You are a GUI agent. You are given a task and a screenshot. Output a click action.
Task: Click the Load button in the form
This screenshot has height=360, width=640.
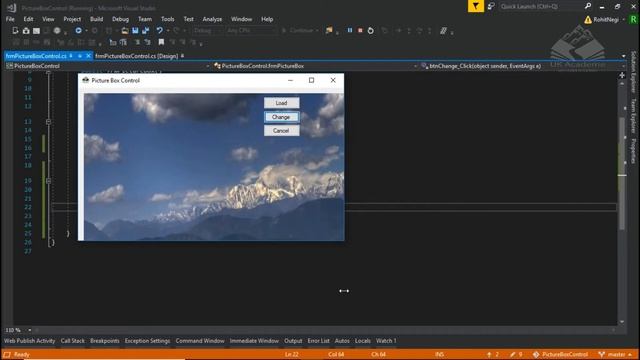pos(281,103)
